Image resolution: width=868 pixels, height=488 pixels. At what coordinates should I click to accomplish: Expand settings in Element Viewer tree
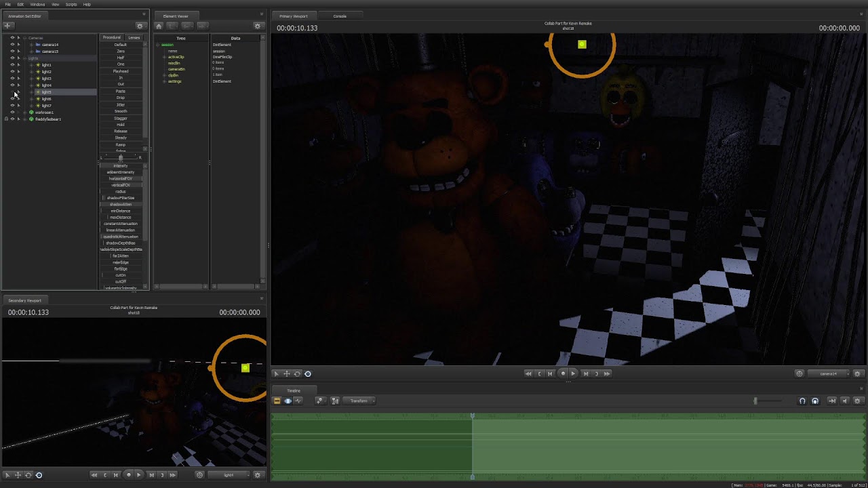tap(164, 81)
